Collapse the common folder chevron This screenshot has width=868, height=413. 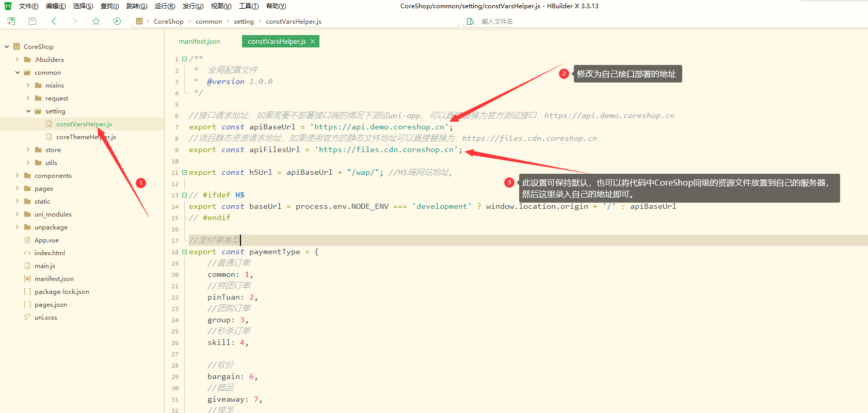[x=18, y=73]
